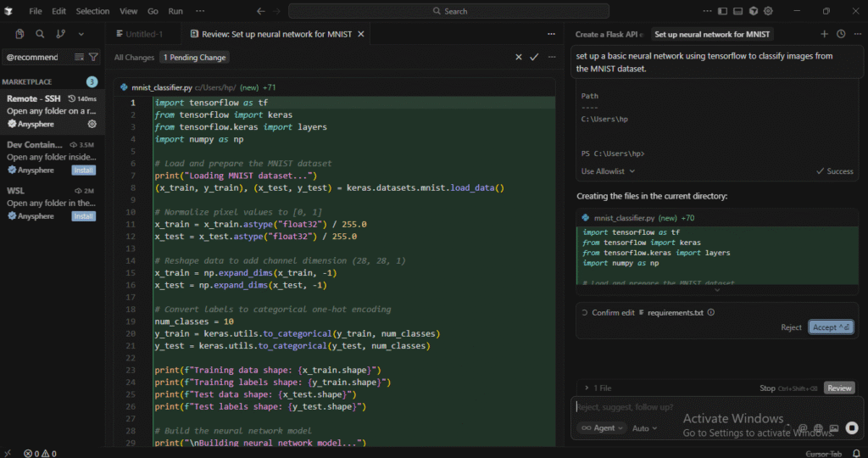Install the Dev Containers extension

coord(83,170)
